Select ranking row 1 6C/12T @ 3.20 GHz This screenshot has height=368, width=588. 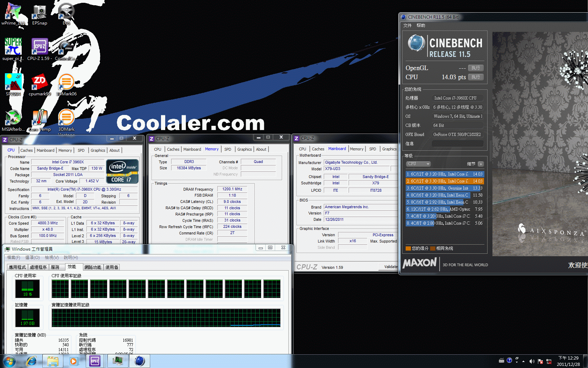coord(445,174)
